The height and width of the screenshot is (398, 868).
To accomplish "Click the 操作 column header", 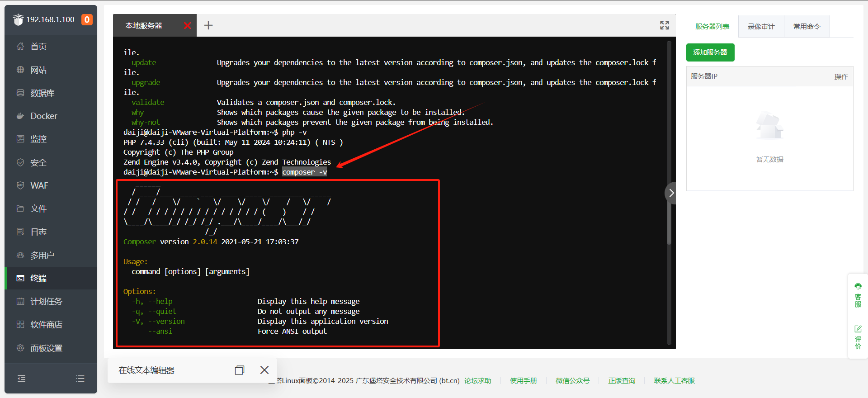I will point(841,76).
